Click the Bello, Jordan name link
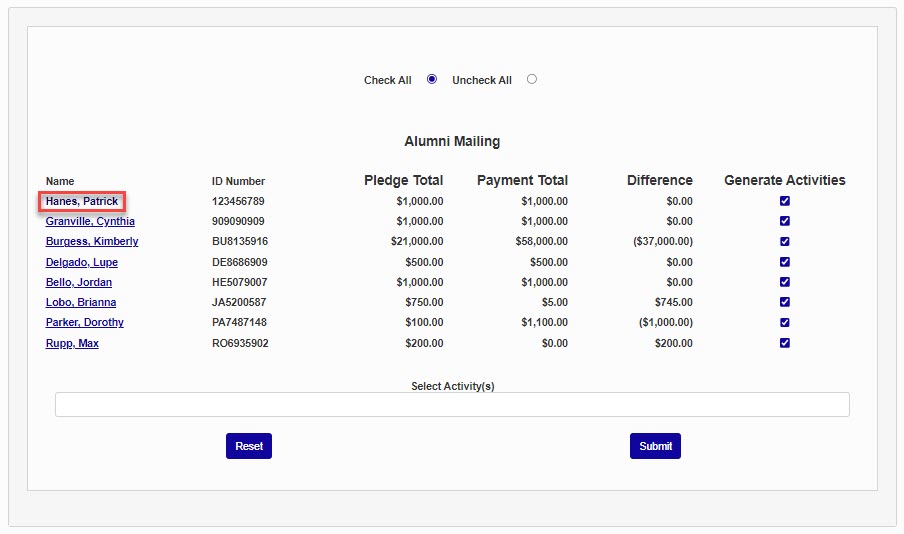The height and width of the screenshot is (534, 904). click(x=79, y=282)
